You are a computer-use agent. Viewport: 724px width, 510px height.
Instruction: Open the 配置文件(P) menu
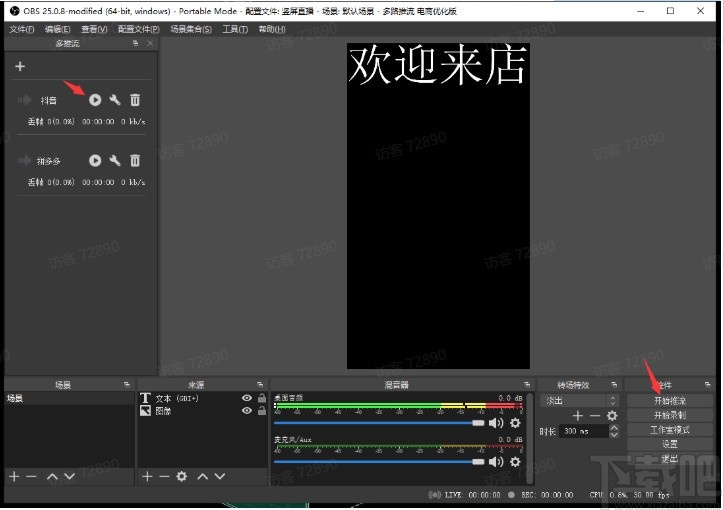pos(139,29)
